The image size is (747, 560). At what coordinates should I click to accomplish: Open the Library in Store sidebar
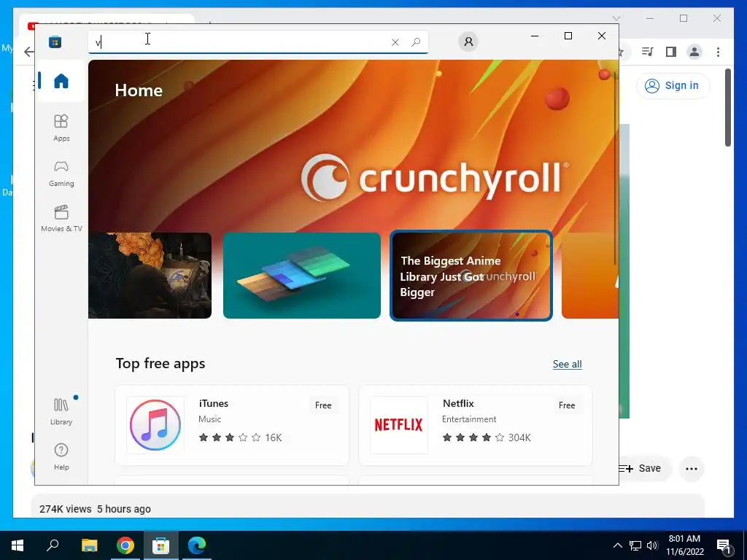(x=61, y=411)
